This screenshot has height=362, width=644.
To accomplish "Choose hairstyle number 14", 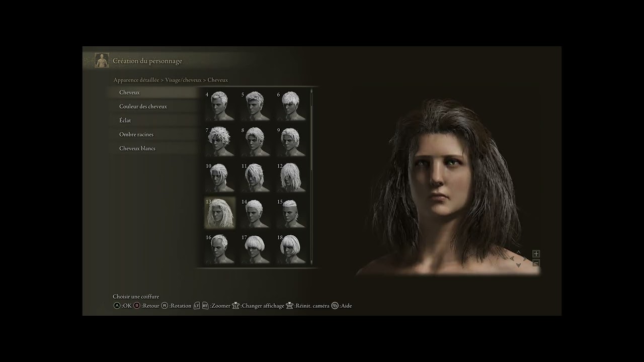I will tap(256, 213).
